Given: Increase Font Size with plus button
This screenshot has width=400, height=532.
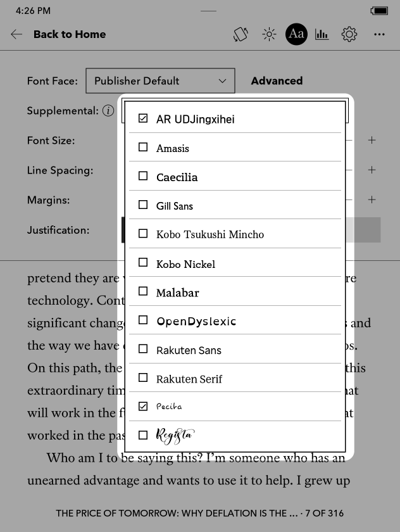Looking at the screenshot, I should tap(372, 140).
